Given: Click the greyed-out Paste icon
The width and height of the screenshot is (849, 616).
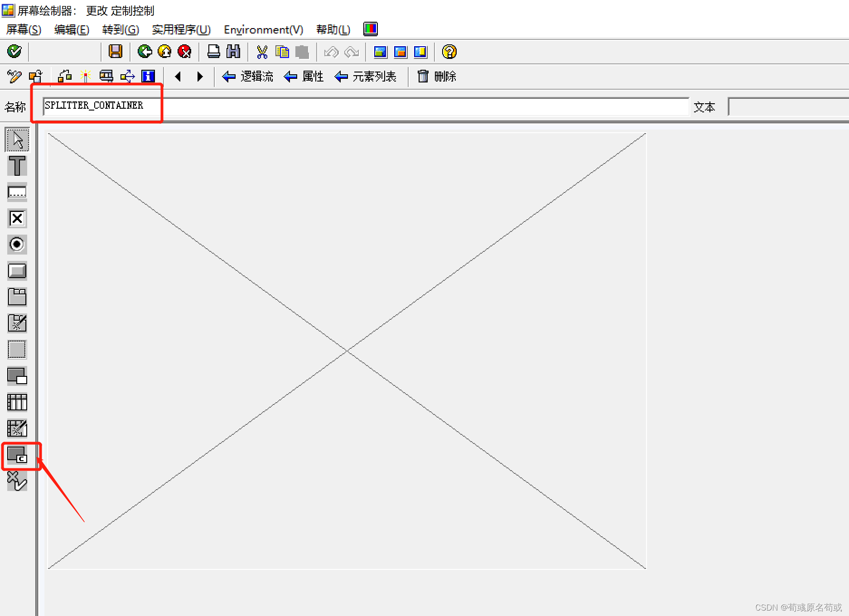Looking at the screenshot, I should tap(302, 52).
